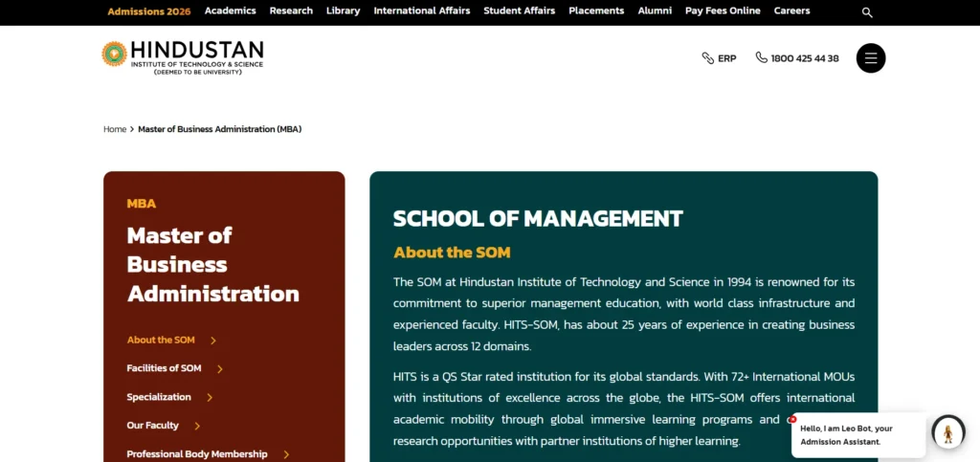Screen dimensions: 980x462
Task: Open the Leo Bot chat avatar
Action: click(948, 431)
